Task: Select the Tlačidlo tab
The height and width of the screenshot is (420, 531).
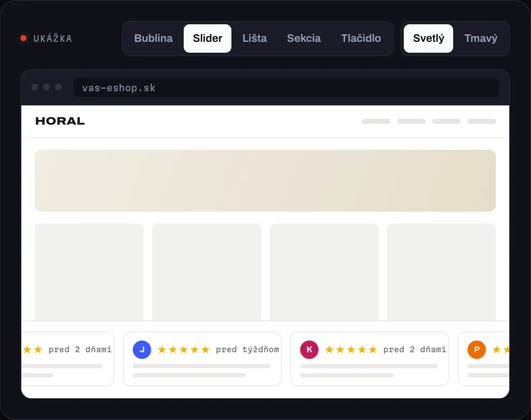Action: click(x=361, y=38)
